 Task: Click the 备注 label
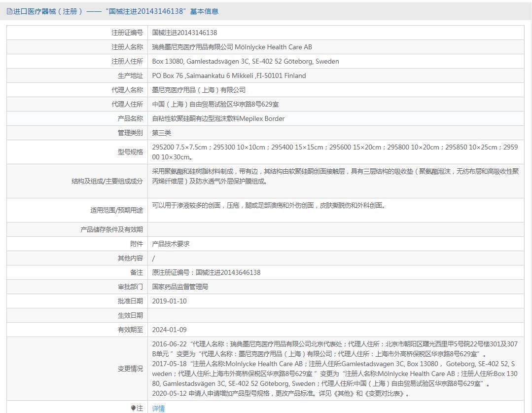[137, 272]
